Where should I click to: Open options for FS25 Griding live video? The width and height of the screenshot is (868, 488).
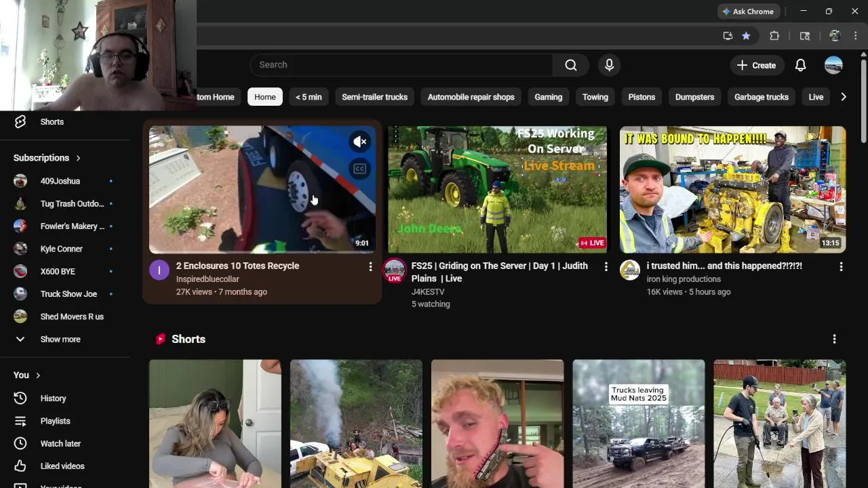[606, 267]
